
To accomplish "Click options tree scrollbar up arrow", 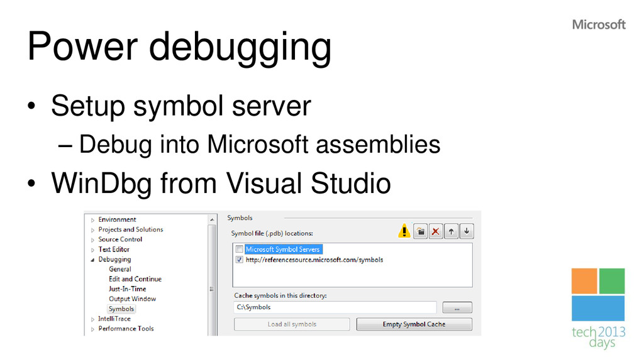I will tap(212, 219).
